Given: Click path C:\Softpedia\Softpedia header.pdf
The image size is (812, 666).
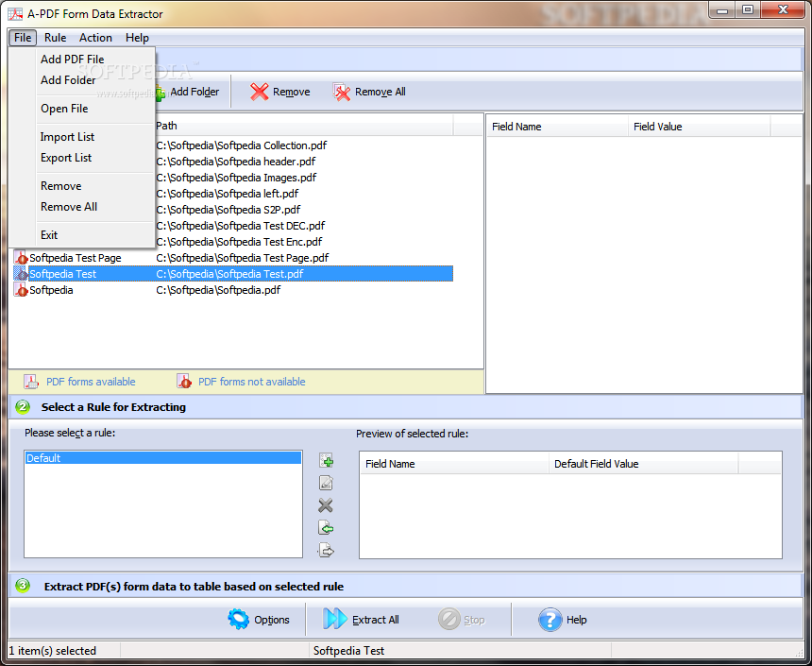Looking at the screenshot, I should tap(236, 162).
